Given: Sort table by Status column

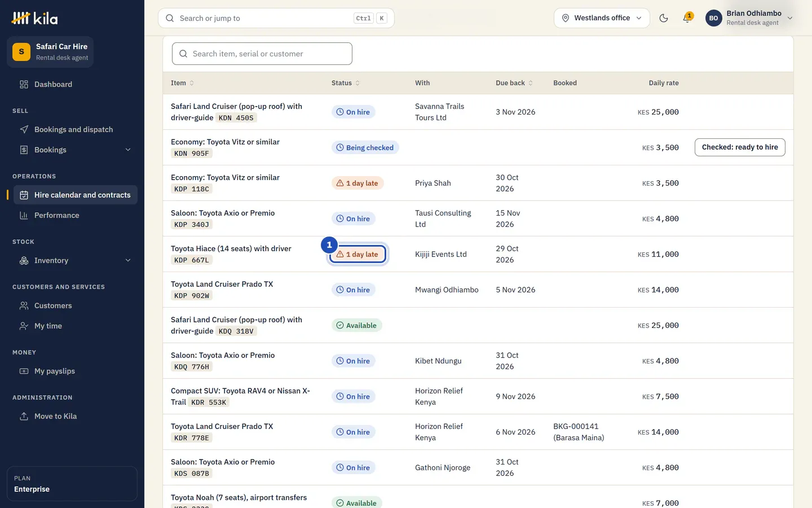Looking at the screenshot, I should pos(346,83).
